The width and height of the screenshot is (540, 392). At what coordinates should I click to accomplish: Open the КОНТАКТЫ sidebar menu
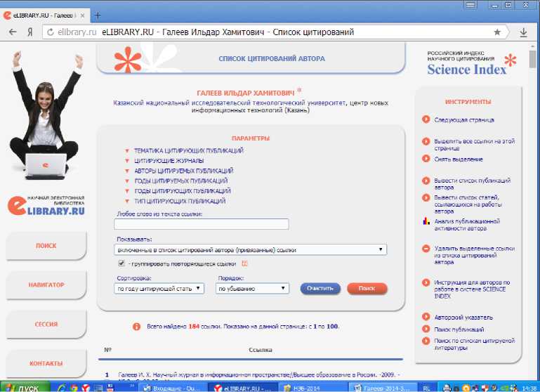(46, 363)
